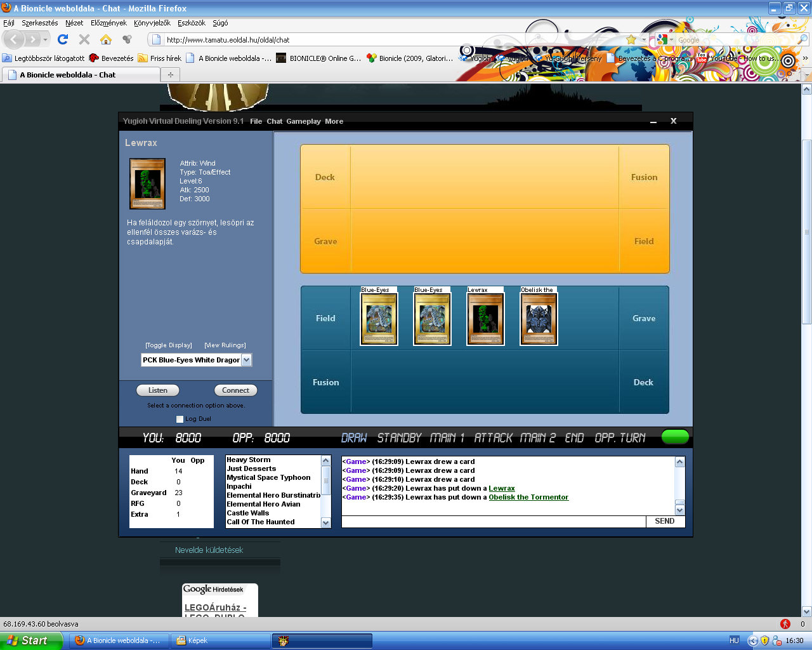Viewport: 812px width, 650px height.
Task: Open the Google search engine dropdown
Action: pyautogui.click(x=667, y=38)
